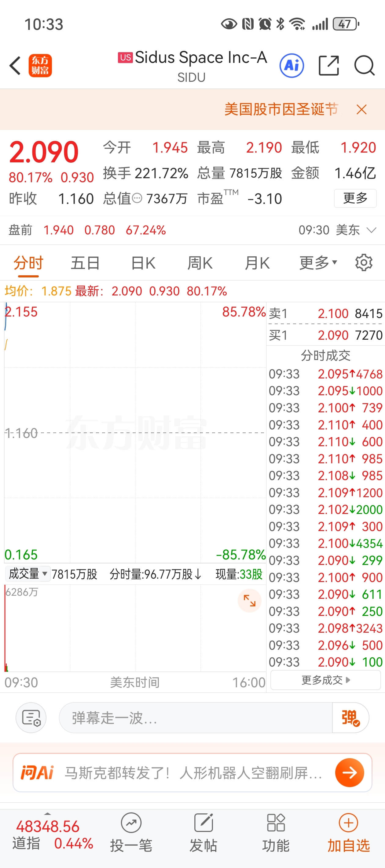The height and width of the screenshot is (868, 385).
Task: Tap the 市盈 TTM -3.10 value
Action: (265, 199)
